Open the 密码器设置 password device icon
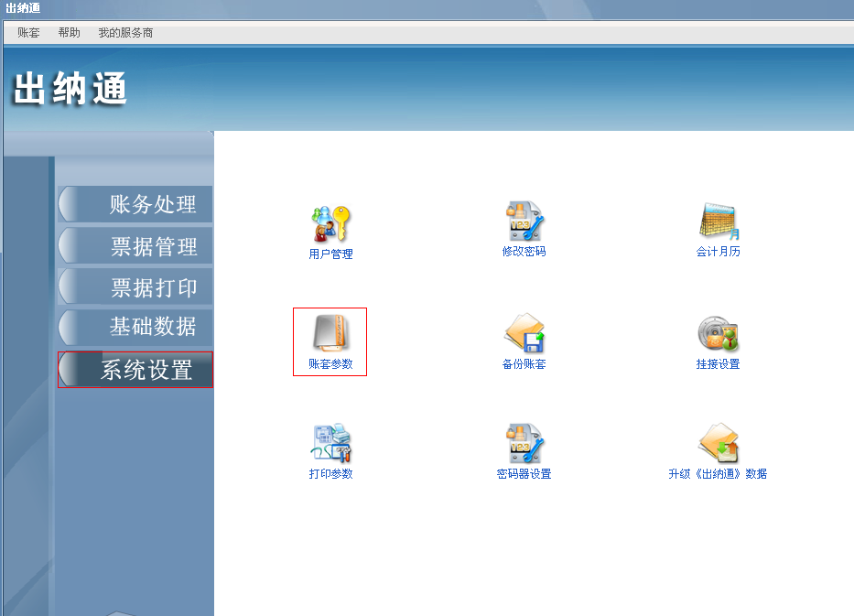854x616 pixels. click(x=524, y=443)
